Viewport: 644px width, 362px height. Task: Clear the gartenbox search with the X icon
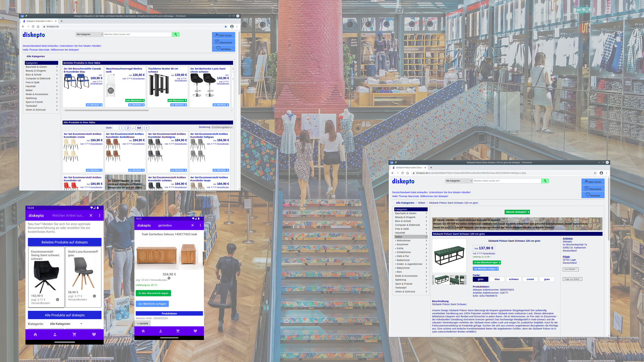tap(193, 225)
